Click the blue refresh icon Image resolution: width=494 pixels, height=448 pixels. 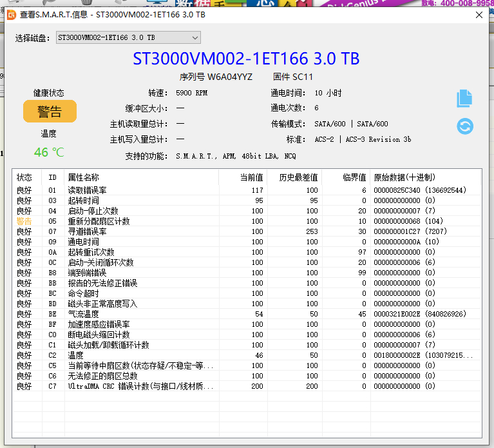[465, 126]
